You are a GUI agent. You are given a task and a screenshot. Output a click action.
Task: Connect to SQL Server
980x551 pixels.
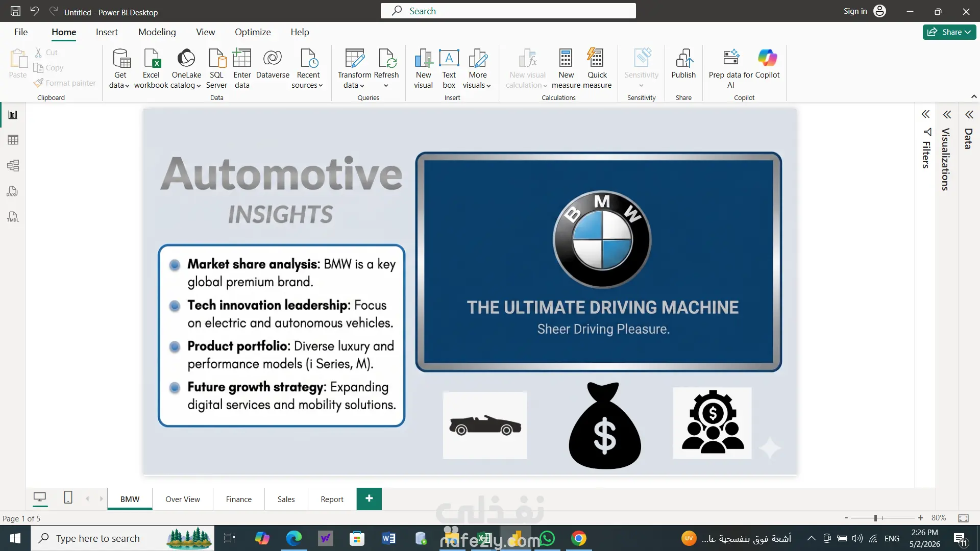click(216, 69)
